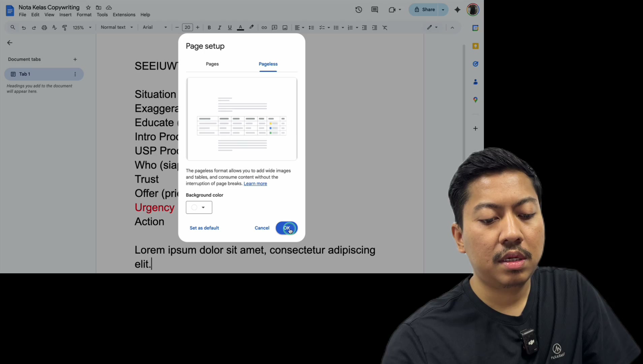Select the paint format tool

[x=65, y=28]
